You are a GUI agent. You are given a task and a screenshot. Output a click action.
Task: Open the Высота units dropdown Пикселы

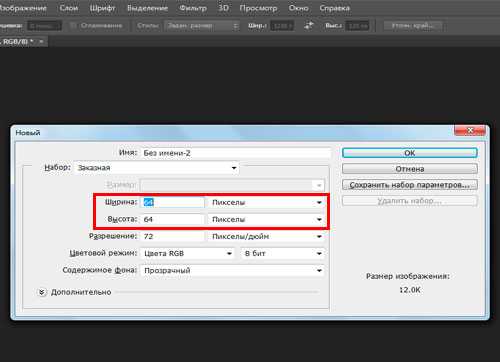(x=266, y=219)
